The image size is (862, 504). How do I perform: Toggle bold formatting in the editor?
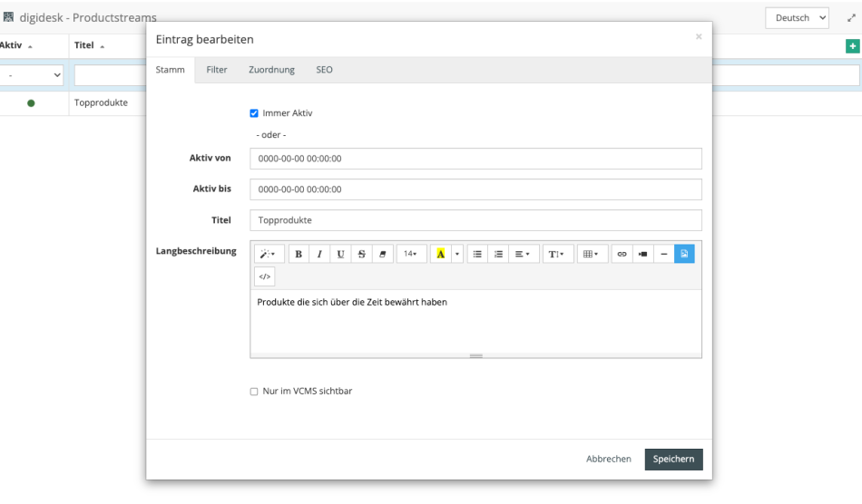(x=299, y=255)
